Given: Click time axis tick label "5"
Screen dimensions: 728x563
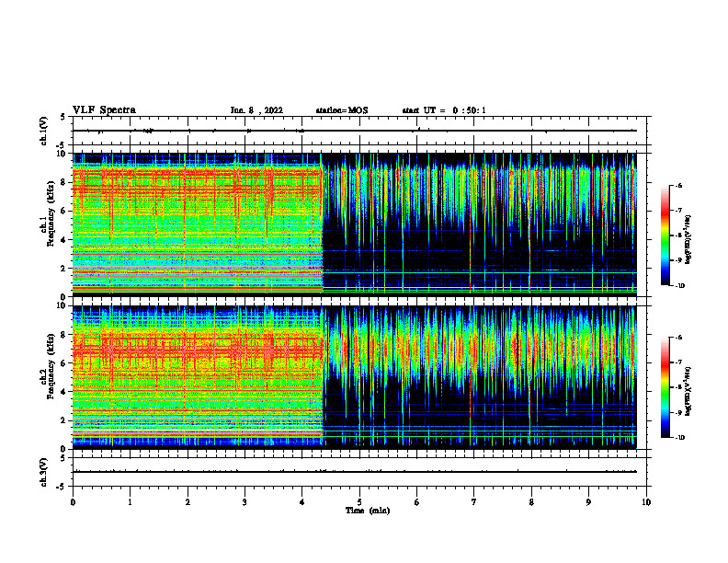Looking at the screenshot, I should (x=359, y=502).
